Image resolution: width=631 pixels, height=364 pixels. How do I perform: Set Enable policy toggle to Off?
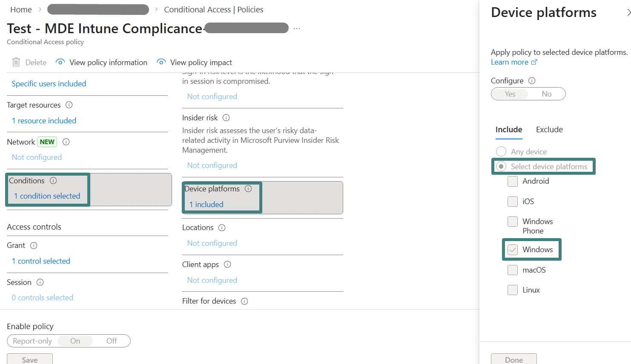tap(112, 341)
